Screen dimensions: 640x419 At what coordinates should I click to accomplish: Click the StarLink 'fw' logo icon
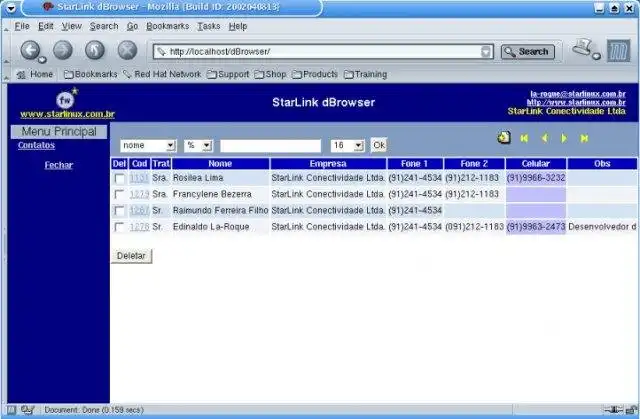67,98
